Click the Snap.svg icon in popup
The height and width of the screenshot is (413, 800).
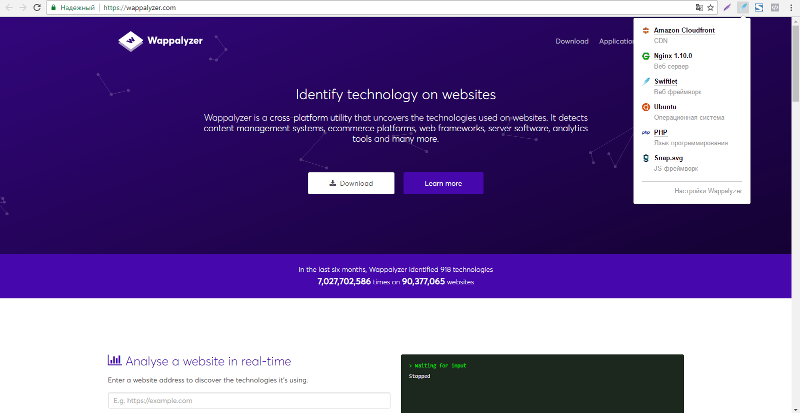tap(646, 158)
